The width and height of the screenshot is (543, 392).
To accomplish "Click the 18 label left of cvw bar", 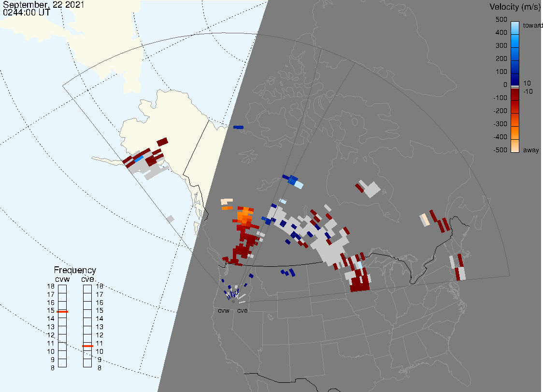I will coord(51,286).
